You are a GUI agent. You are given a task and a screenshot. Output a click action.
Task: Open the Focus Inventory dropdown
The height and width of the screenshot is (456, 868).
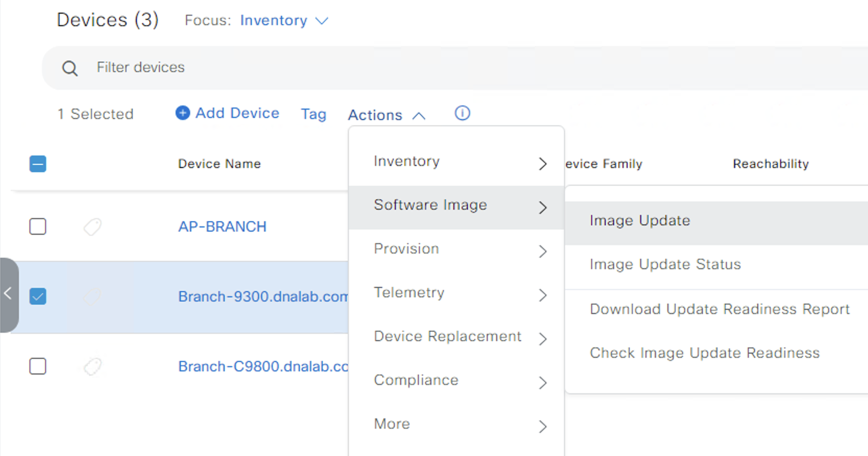tap(284, 20)
